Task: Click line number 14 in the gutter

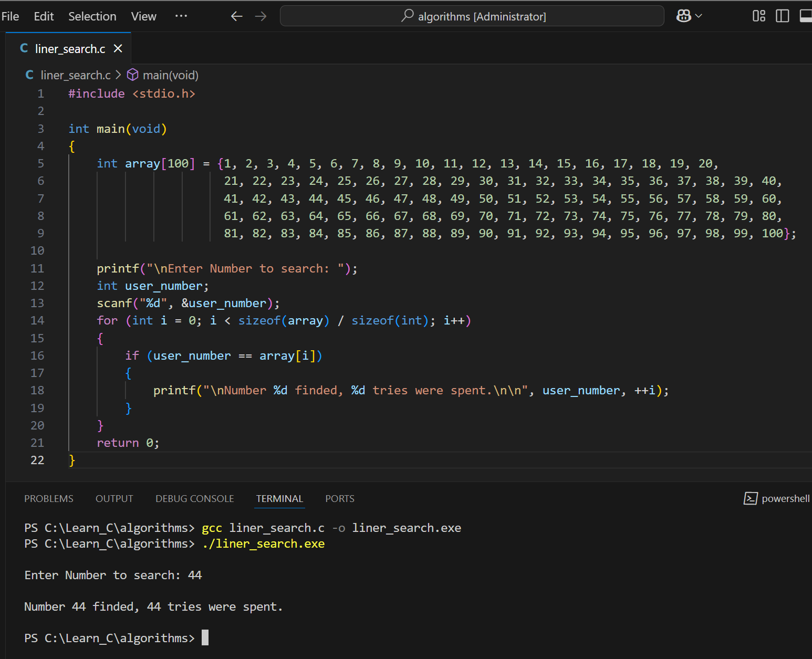Action: (x=37, y=321)
